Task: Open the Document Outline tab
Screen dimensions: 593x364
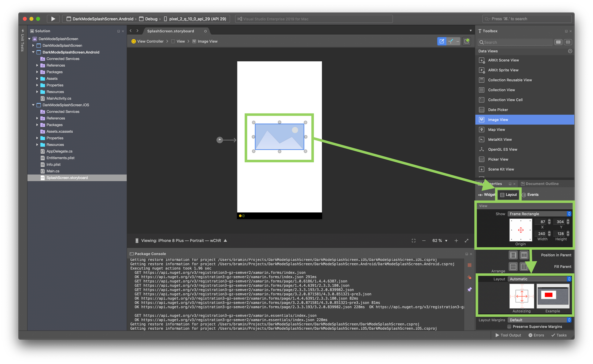Action: click(x=540, y=184)
